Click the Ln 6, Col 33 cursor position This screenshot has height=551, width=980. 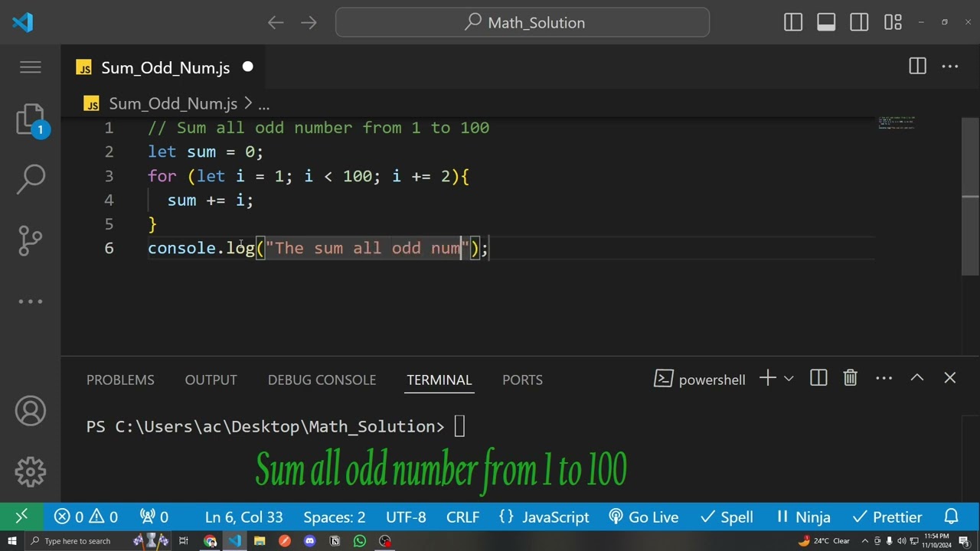click(x=243, y=517)
